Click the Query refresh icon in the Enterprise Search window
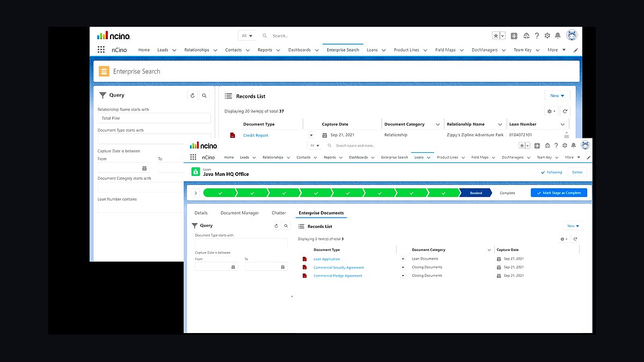The image size is (644, 362). [193, 96]
